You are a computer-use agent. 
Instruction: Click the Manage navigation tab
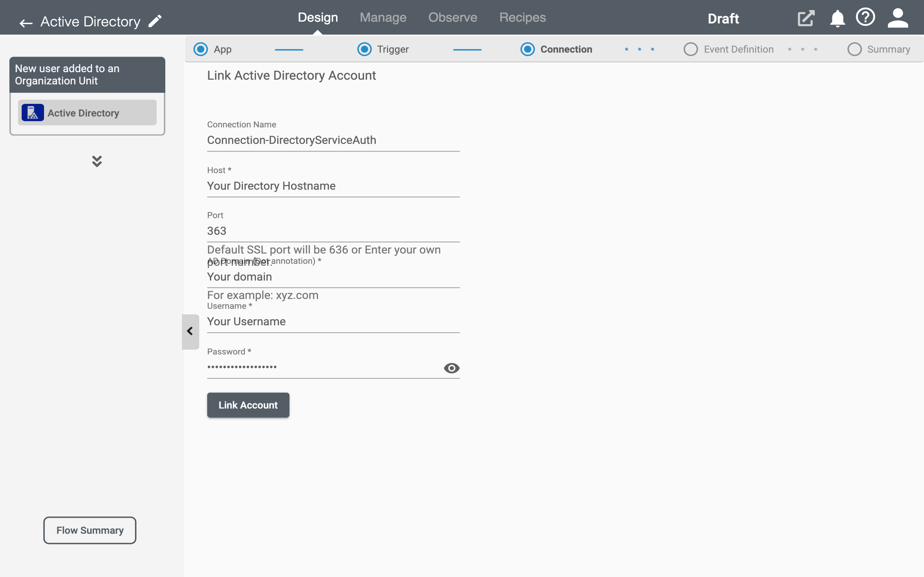click(383, 17)
